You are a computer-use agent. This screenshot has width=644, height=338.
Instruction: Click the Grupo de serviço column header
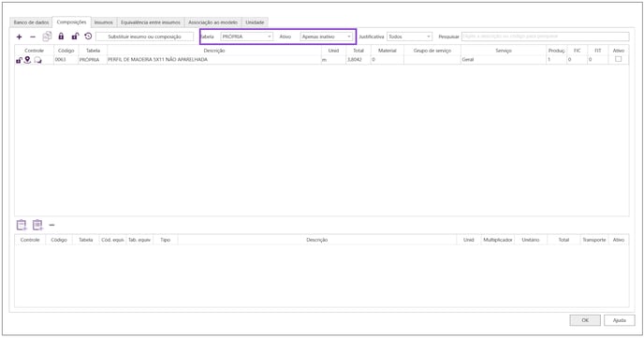point(432,51)
